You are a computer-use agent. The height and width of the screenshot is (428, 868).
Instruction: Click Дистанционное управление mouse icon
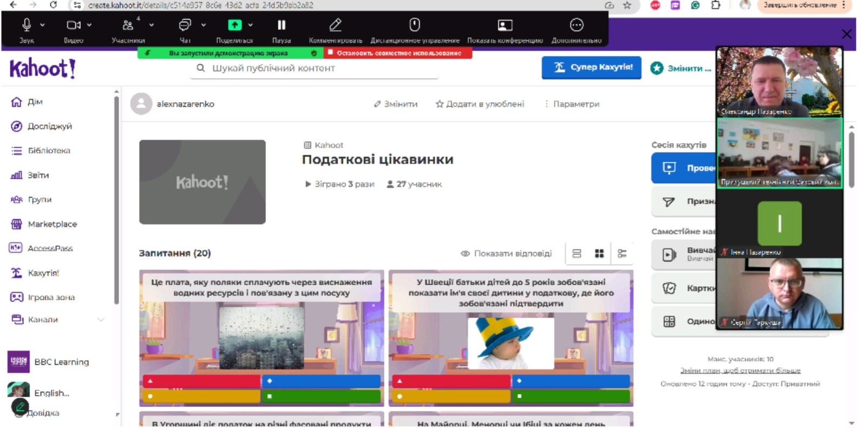(x=415, y=25)
